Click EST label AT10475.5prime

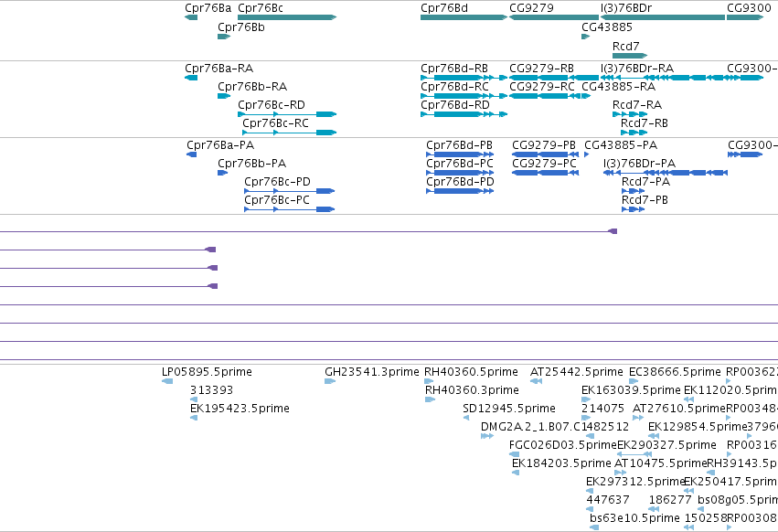pos(660,464)
